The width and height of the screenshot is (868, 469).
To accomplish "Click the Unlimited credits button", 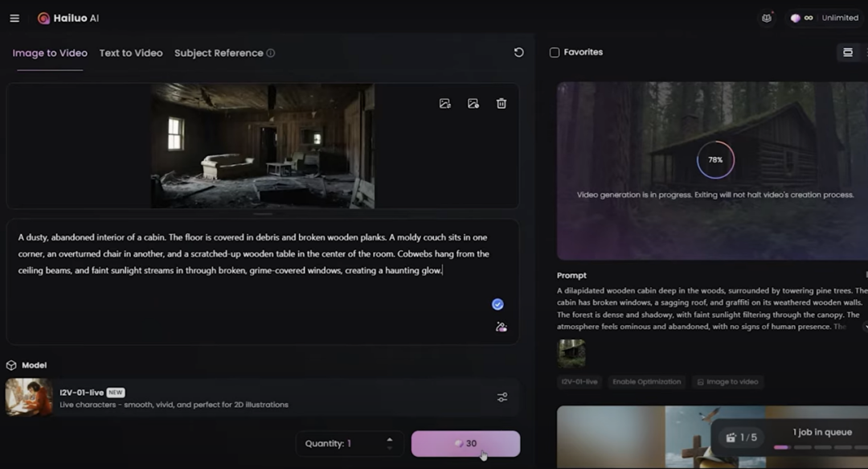I will point(826,18).
